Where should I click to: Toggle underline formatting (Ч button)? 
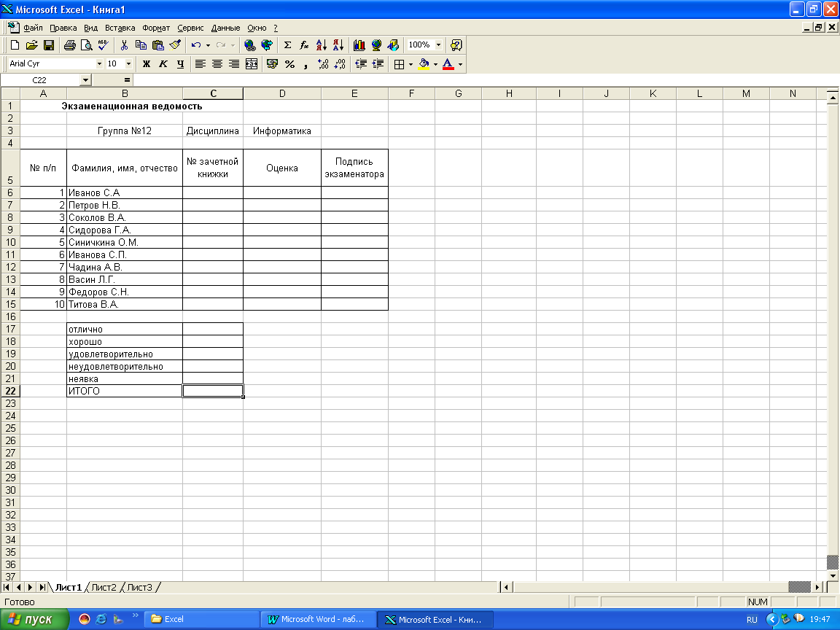click(181, 64)
